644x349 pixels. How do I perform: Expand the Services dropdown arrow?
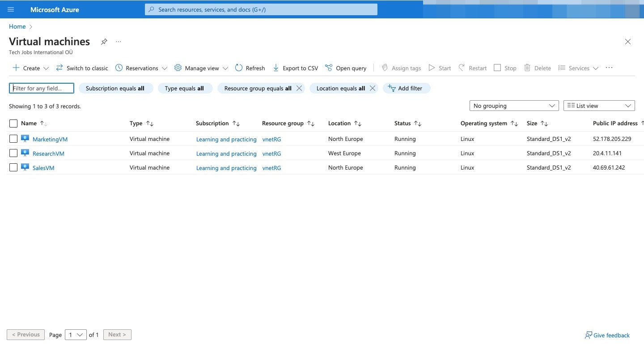596,68
